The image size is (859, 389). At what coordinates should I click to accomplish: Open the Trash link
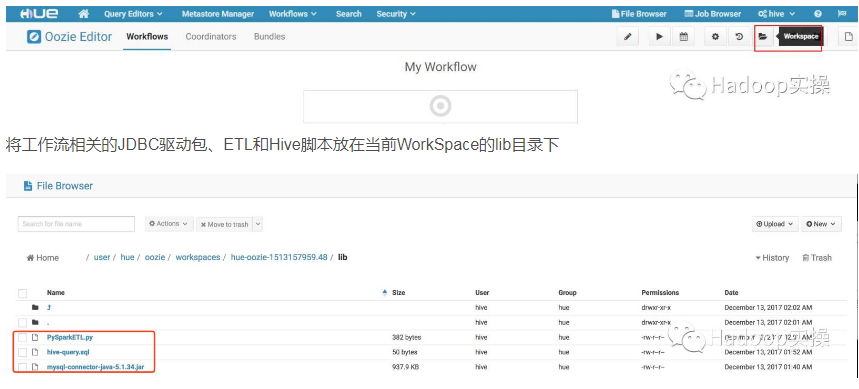pyautogui.click(x=817, y=258)
